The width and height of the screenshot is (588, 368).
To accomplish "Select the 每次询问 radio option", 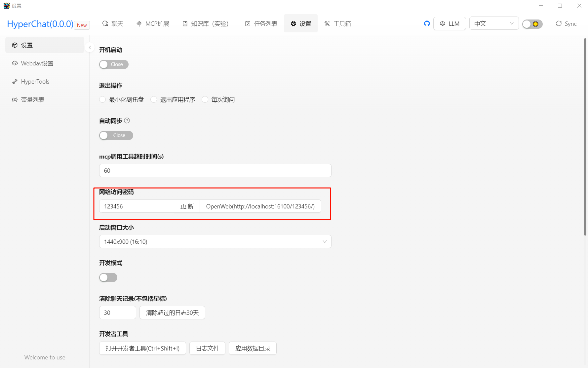I will click(205, 99).
